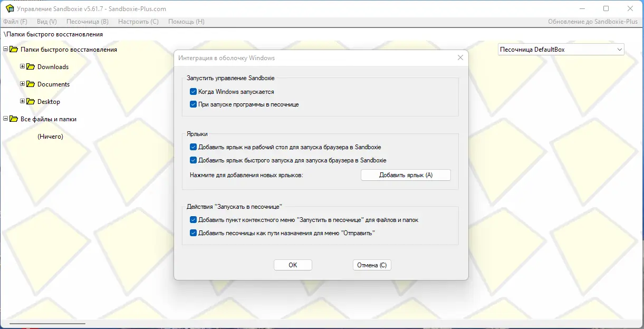The image size is (644, 329).
Task: Uncheck «При запуске программы в песочнице»
Action: pos(194,104)
